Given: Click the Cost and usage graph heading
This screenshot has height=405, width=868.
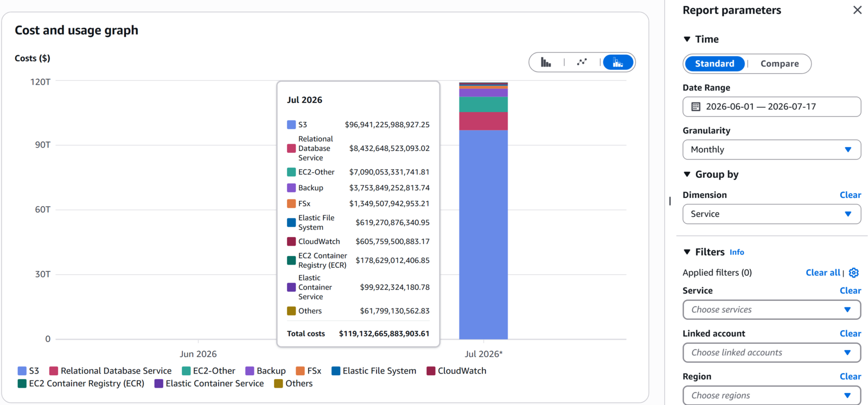Looking at the screenshot, I should coord(76,30).
